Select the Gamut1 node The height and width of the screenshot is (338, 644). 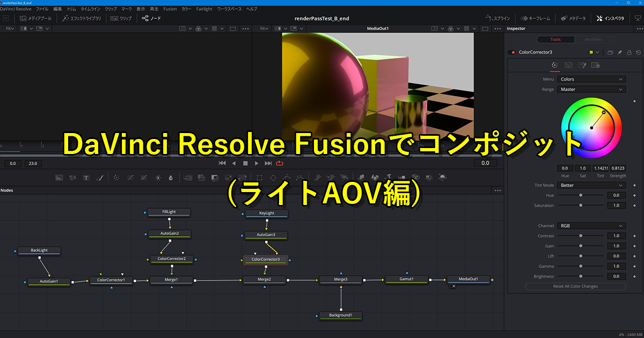(x=406, y=279)
